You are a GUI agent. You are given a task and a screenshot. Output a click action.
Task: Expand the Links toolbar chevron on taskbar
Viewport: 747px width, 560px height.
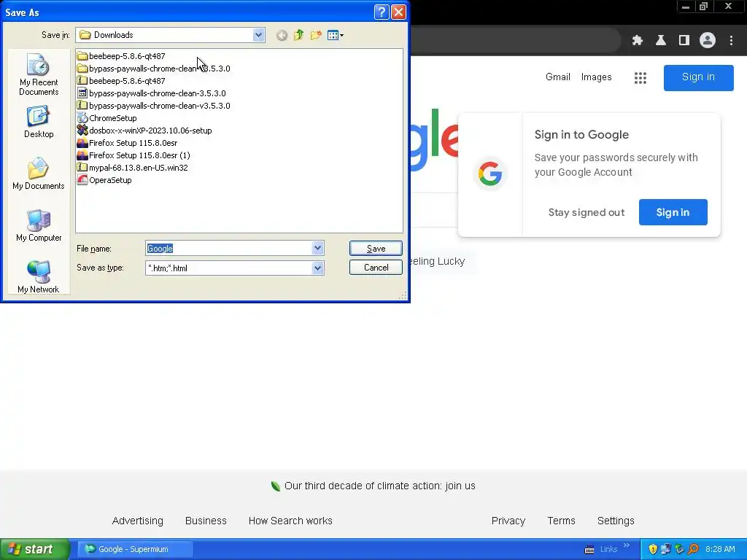627,545
